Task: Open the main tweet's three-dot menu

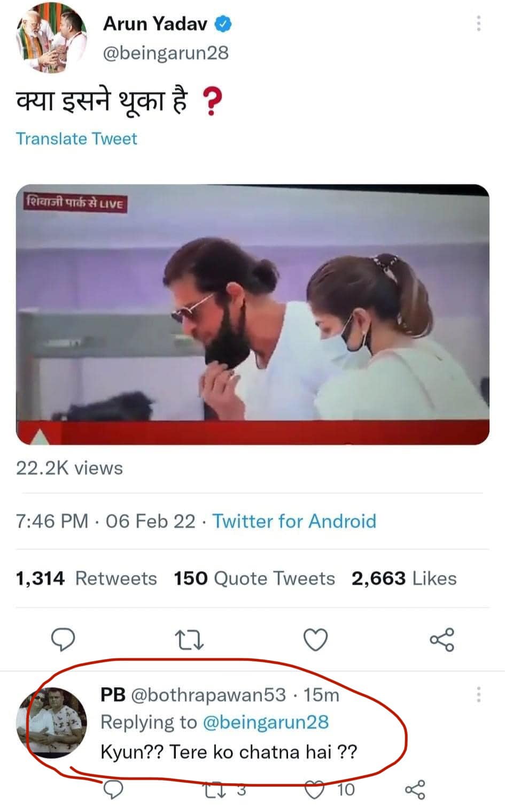Action: click(478, 24)
